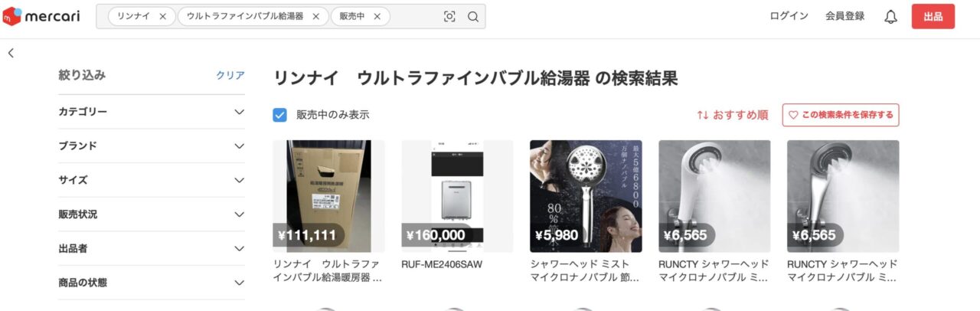Expand the カテゴリー filter
Screen dimensions: 980x311
point(152,112)
